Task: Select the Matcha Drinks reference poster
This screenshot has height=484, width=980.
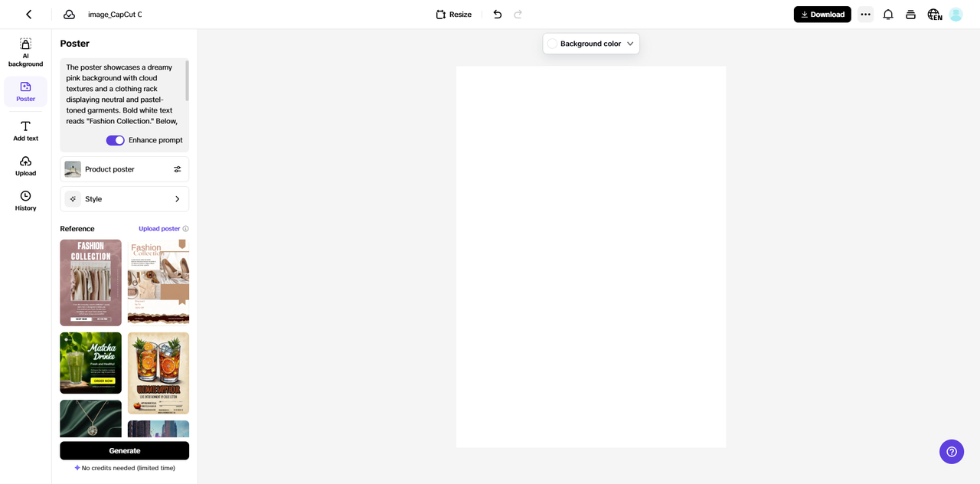Action: [x=90, y=362]
